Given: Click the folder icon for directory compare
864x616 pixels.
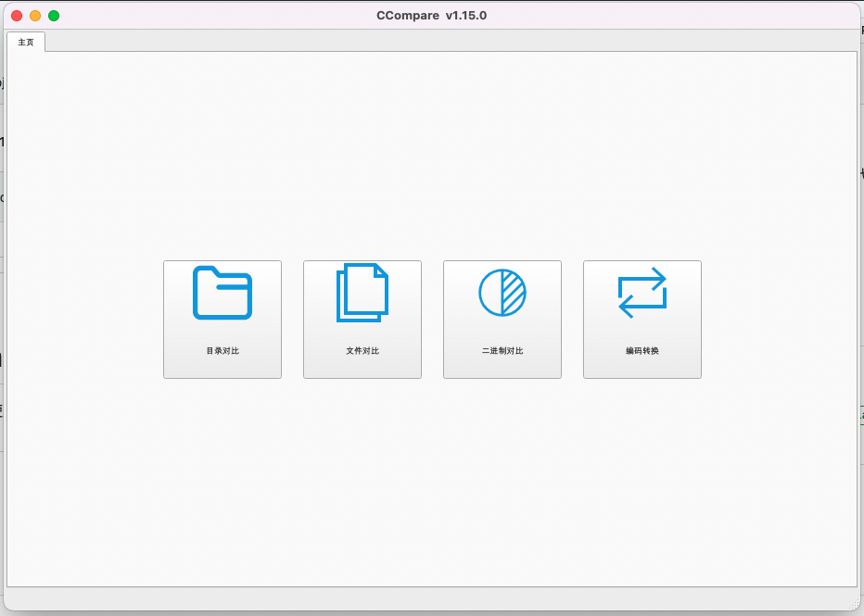Looking at the screenshot, I should (x=222, y=293).
